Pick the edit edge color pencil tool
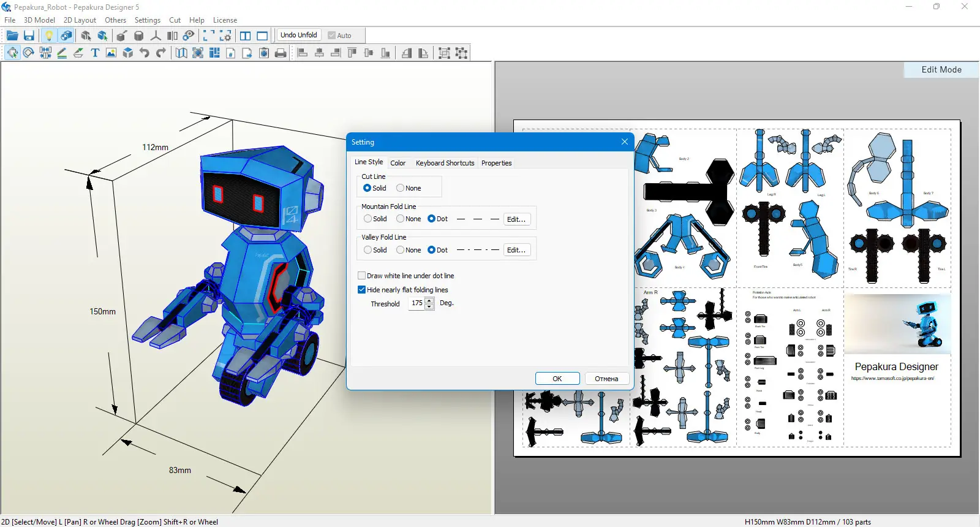980x527 pixels. [62, 53]
